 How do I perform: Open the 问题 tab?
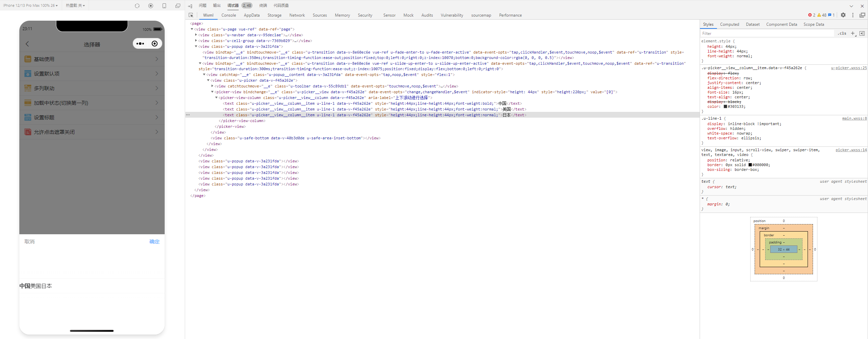(x=203, y=5)
